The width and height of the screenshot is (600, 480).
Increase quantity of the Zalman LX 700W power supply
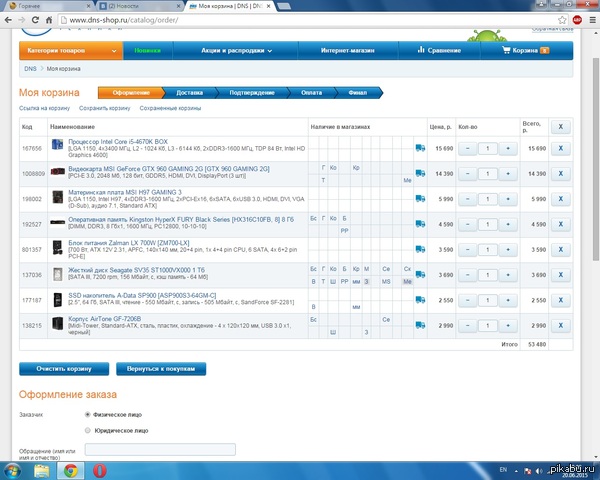point(507,250)
